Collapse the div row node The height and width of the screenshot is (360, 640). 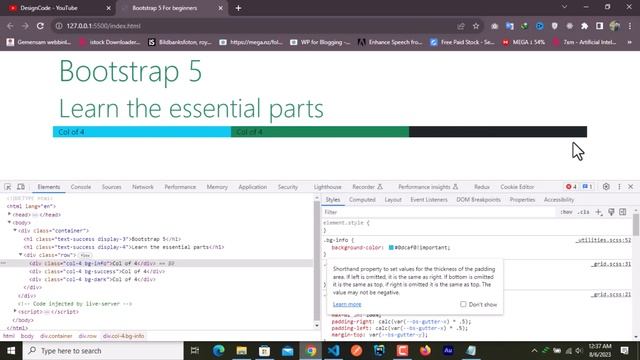(20, 255)
